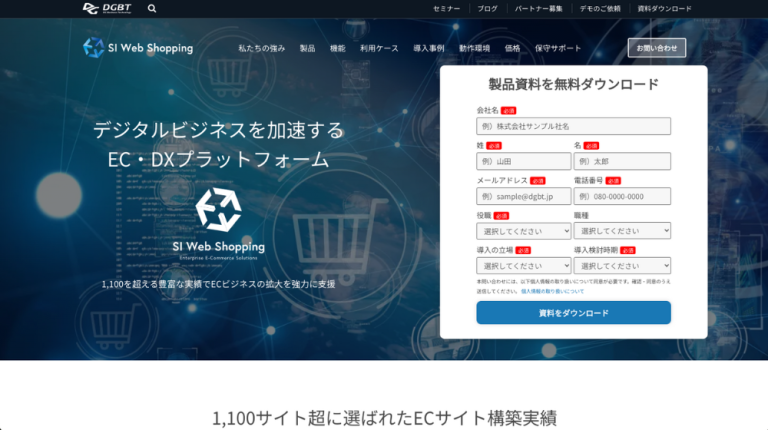This screenshot has height=430, width=768.
Task: Open the 私たちの強み menu item
Action: pos(261,48)
